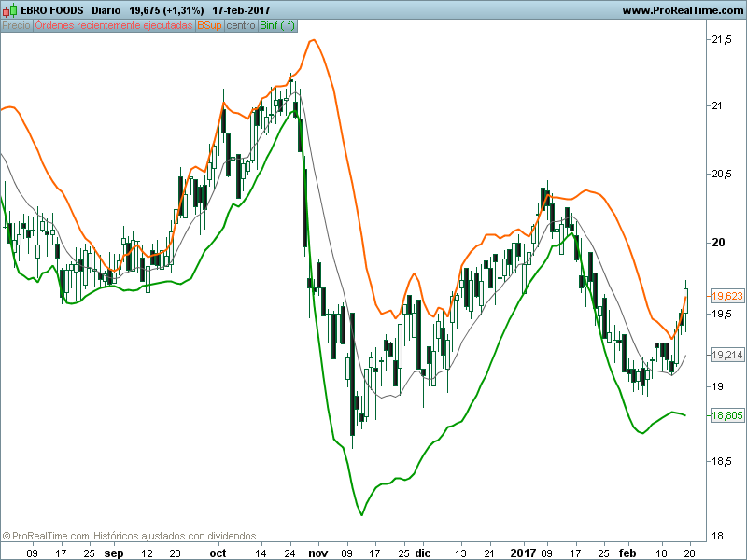Image resolution: width=747 pixels, height=560 pixels.
Task: Click the 2017 year label on time axis
Action: [523, 553]
